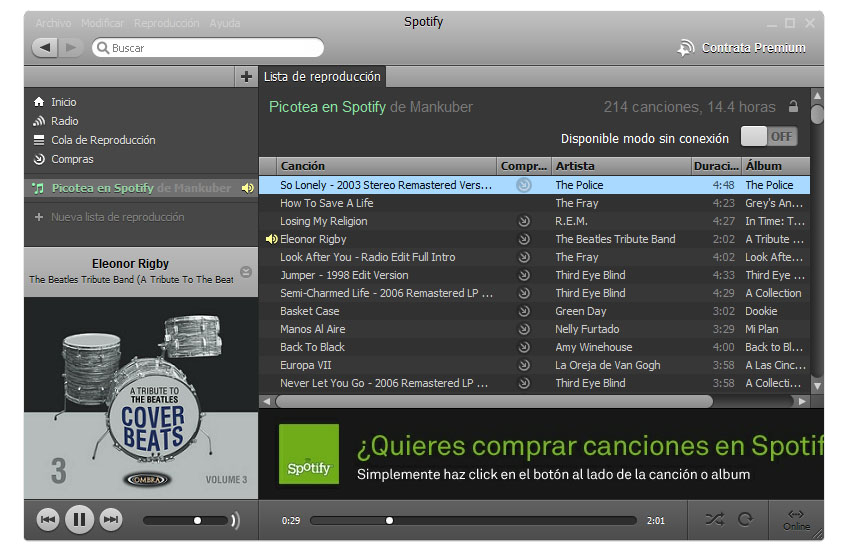Toggle shuffle playback

[x=715, y=519]
